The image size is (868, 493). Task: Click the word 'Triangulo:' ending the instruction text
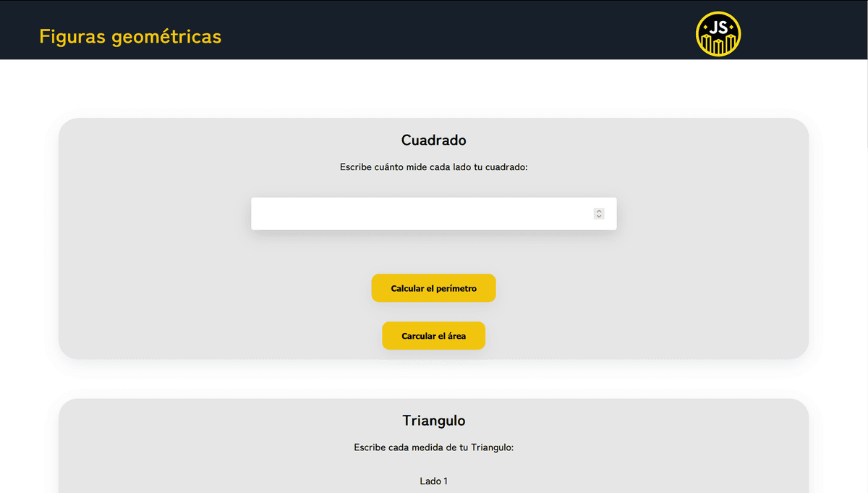coord(492,447)
